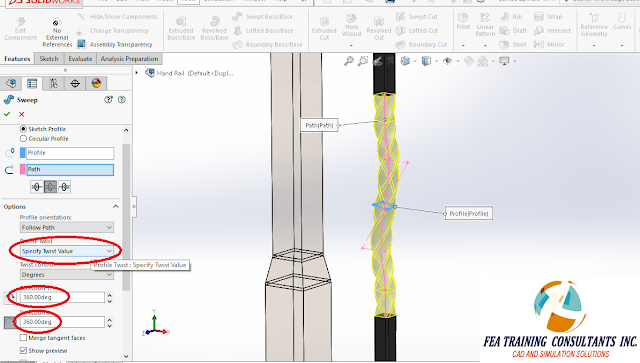Open the Degrees twist control dropdown
Viewport: 640px width, 363px height.
pos(67,274)
